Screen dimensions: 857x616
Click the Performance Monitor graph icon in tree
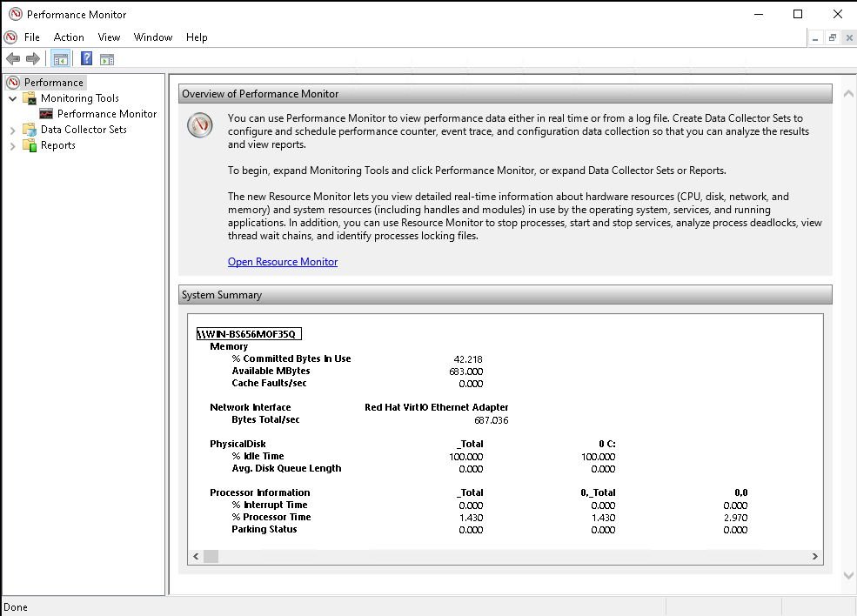46,114
